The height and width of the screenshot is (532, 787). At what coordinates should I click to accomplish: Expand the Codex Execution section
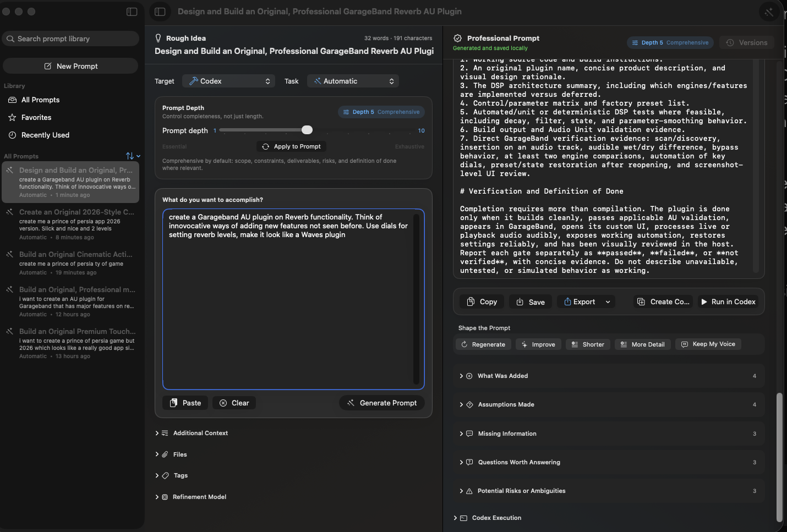[487, 518]
